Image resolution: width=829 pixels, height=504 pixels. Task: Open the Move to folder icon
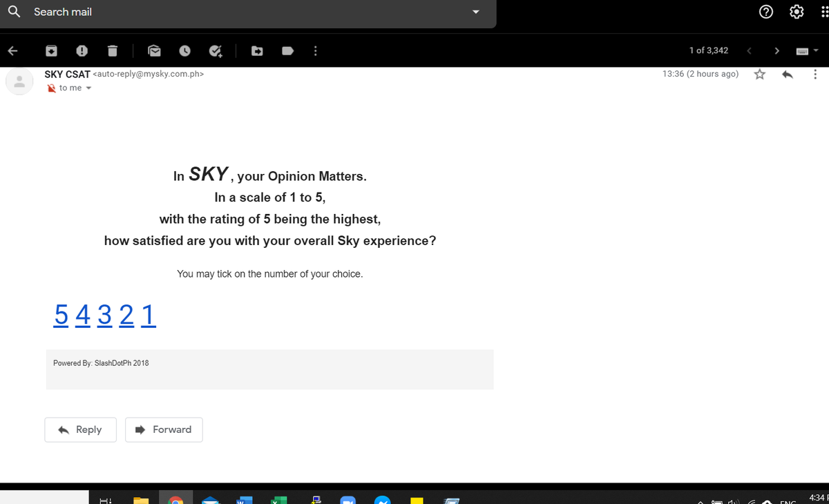click(257, 50)
